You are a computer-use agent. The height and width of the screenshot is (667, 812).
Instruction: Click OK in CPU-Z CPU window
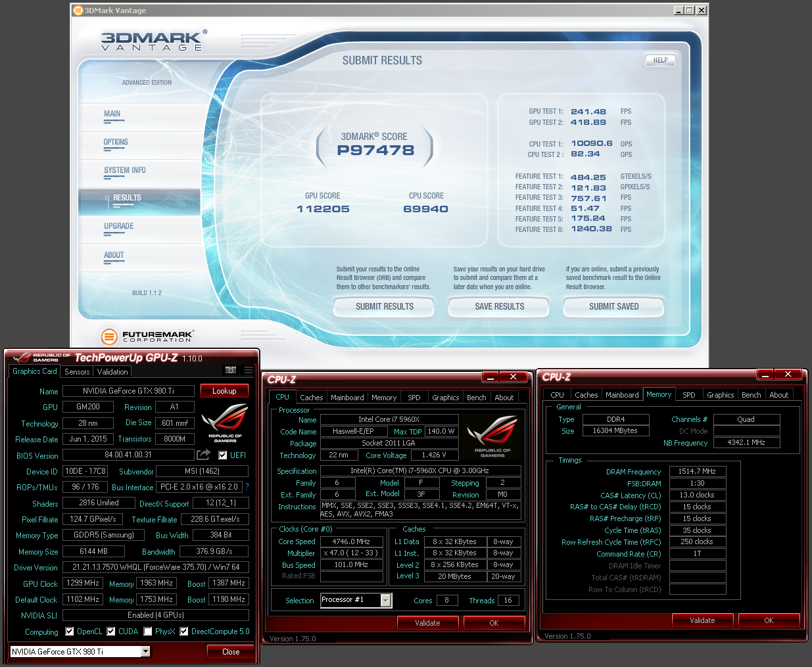494,623
